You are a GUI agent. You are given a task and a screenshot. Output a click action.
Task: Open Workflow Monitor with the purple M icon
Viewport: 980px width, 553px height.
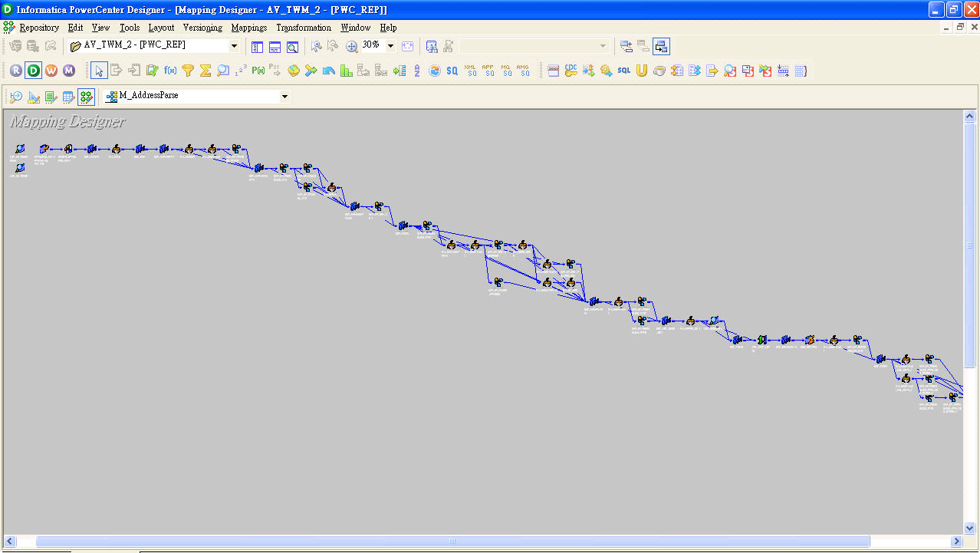[69, 71]
